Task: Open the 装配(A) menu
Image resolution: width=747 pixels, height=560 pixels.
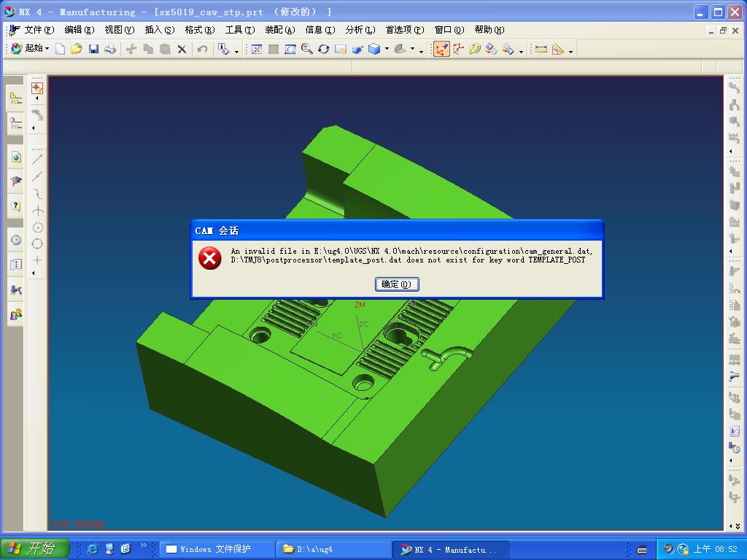Action: tap(279, 30)
